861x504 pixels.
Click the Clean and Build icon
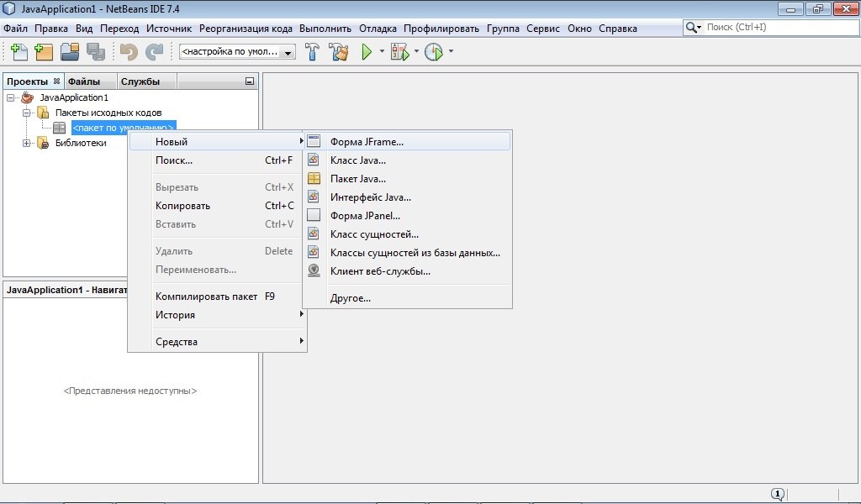pos(339,51)
